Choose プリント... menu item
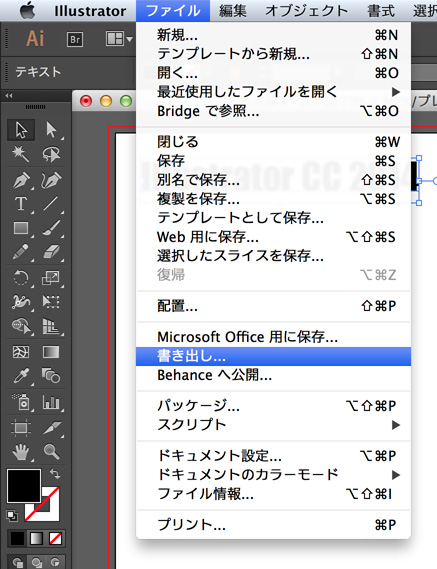 pos(273,525)
